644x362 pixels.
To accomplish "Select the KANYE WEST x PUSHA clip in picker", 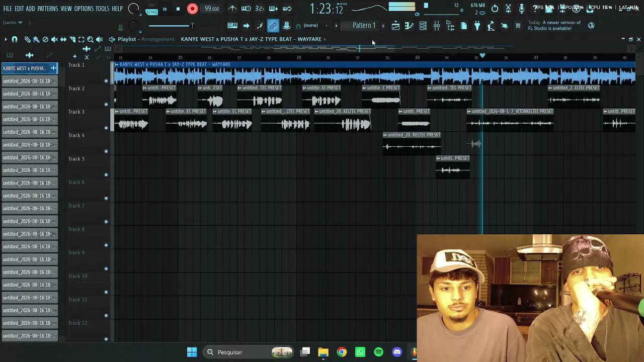I will [x=30, y=68].
